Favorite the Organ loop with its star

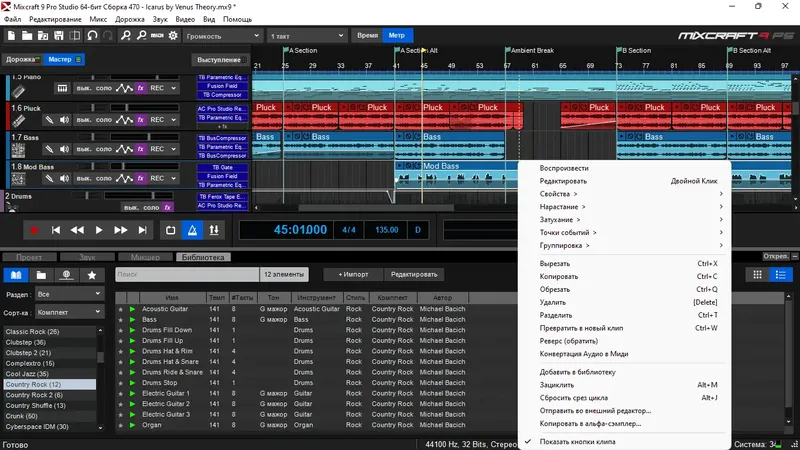120,425
